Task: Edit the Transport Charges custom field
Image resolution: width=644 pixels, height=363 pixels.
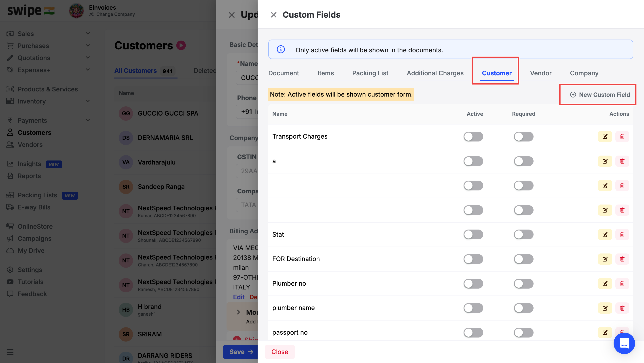Action: [x=605, y=137]
